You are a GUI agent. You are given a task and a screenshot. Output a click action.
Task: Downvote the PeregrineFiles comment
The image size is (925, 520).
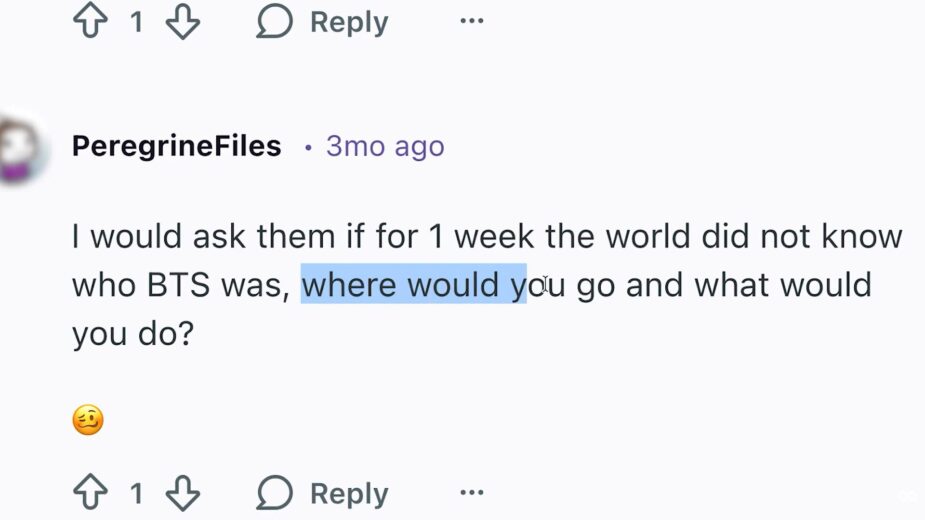coord(183,493)
